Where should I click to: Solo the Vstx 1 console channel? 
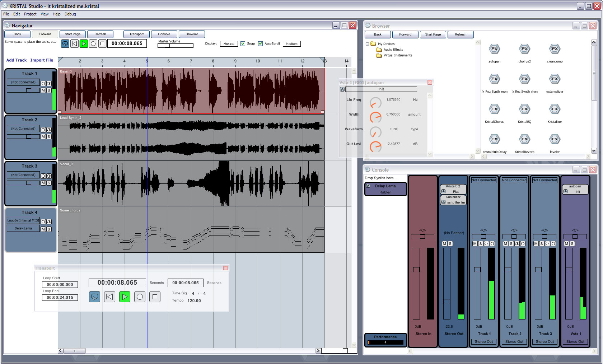(x=572, y=243)
